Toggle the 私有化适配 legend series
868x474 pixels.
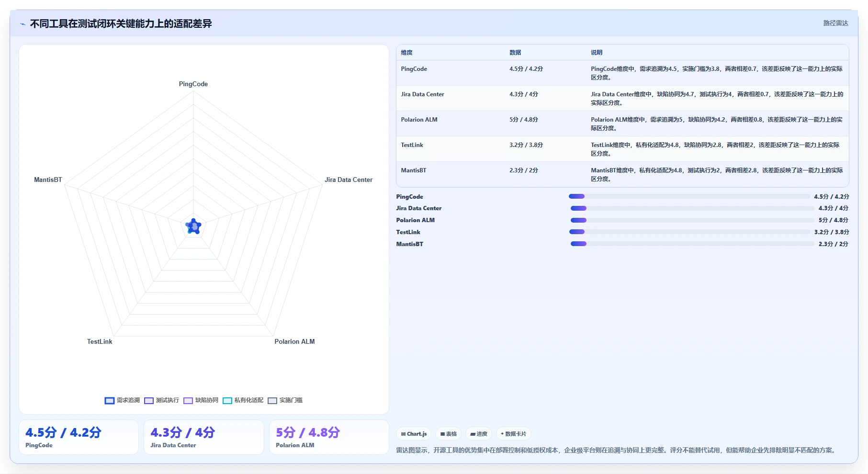[x=243, y=400]
